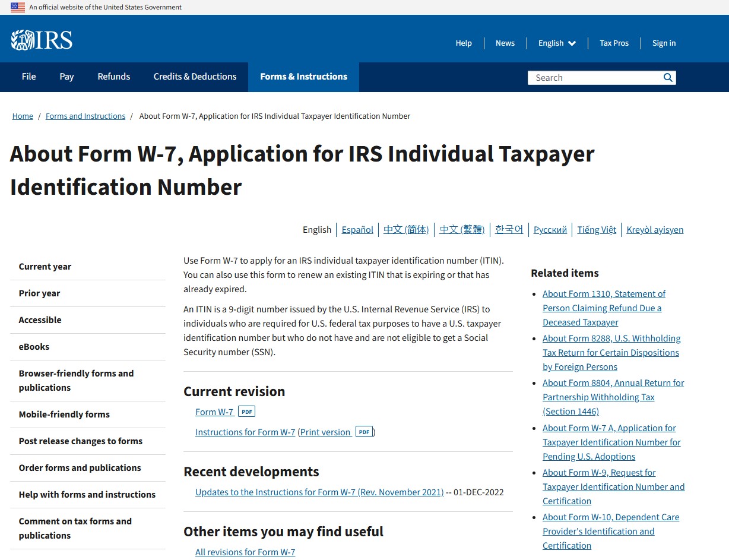The image size is (729, 560).
Task: Open About Form 8804 related item
Action: coord(613,397)
